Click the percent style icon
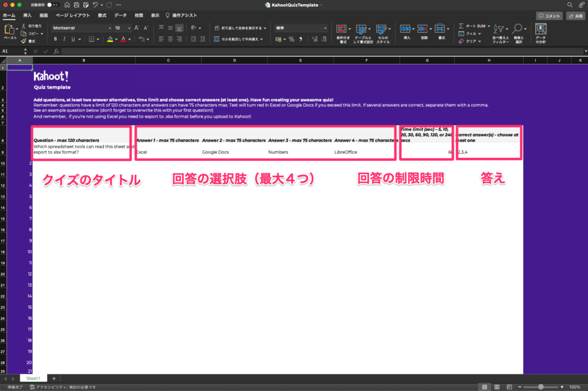 [291, 39]
